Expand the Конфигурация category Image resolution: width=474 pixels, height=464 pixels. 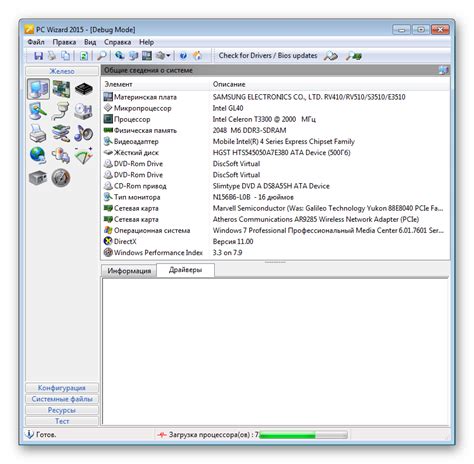pyautogui.click(x=62, y=388)
